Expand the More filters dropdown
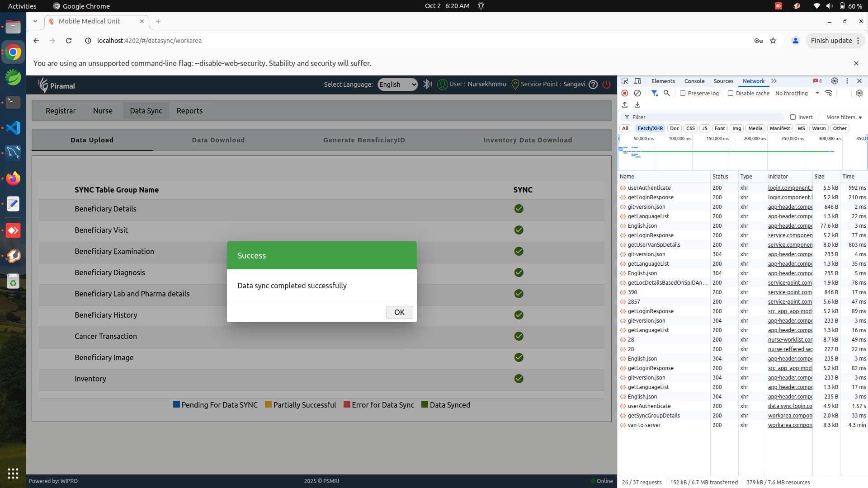 coord(844,117)
